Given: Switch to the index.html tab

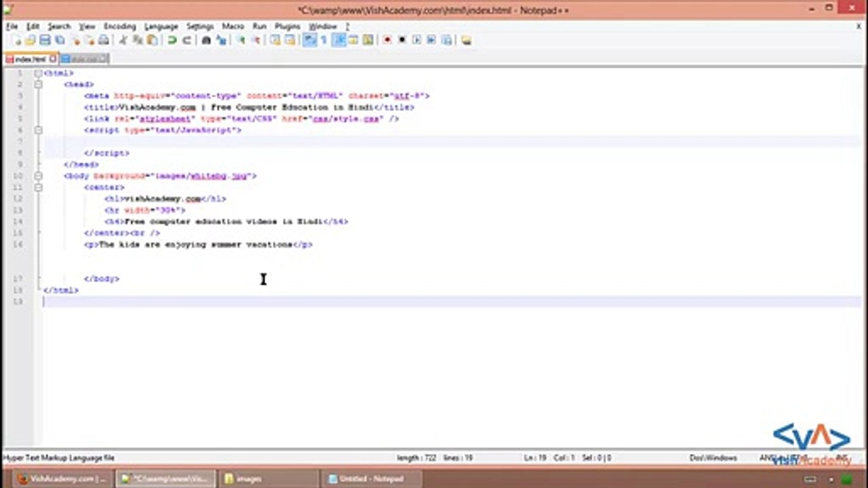Looking at the screenshot, I should coord(30,59).
